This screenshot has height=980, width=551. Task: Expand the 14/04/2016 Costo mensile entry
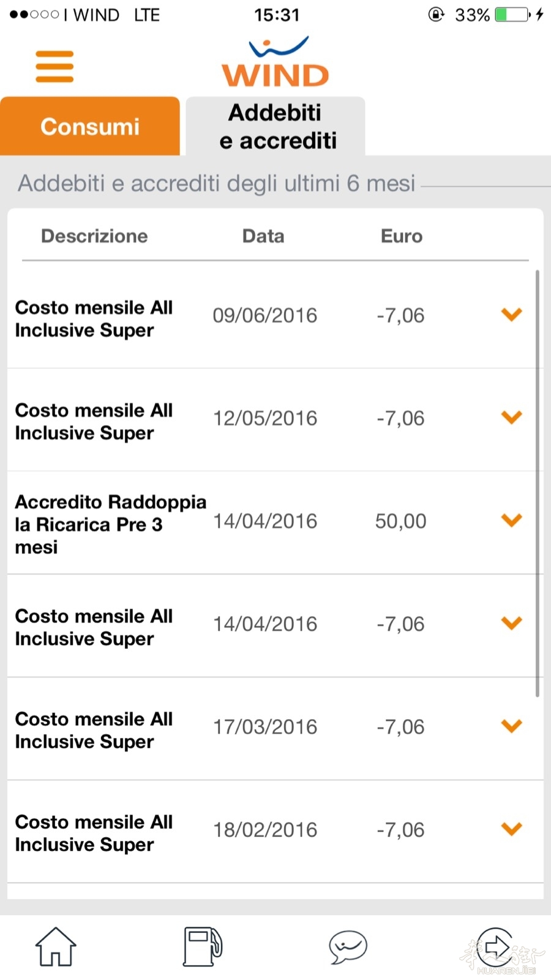coord(511,624)
